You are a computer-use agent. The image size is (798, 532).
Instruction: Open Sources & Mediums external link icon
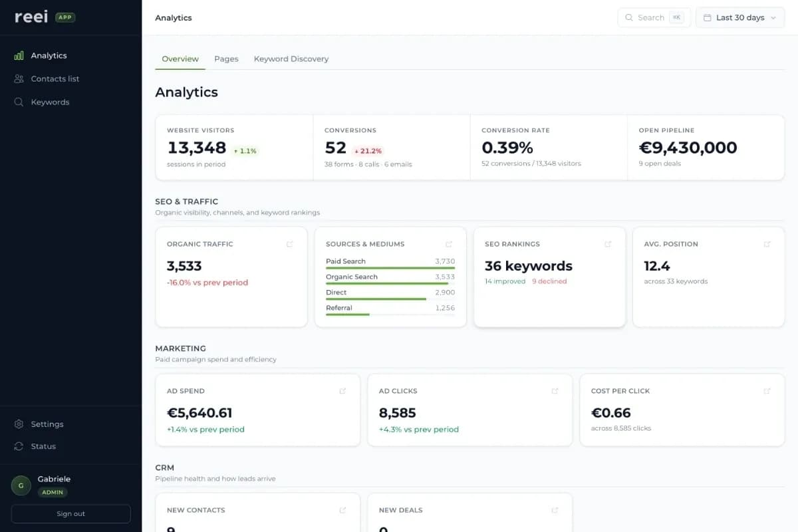449,244
